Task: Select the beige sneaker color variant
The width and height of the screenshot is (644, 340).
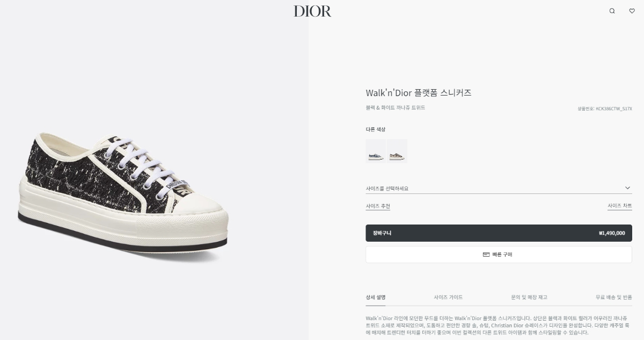Action: [397, 151]
